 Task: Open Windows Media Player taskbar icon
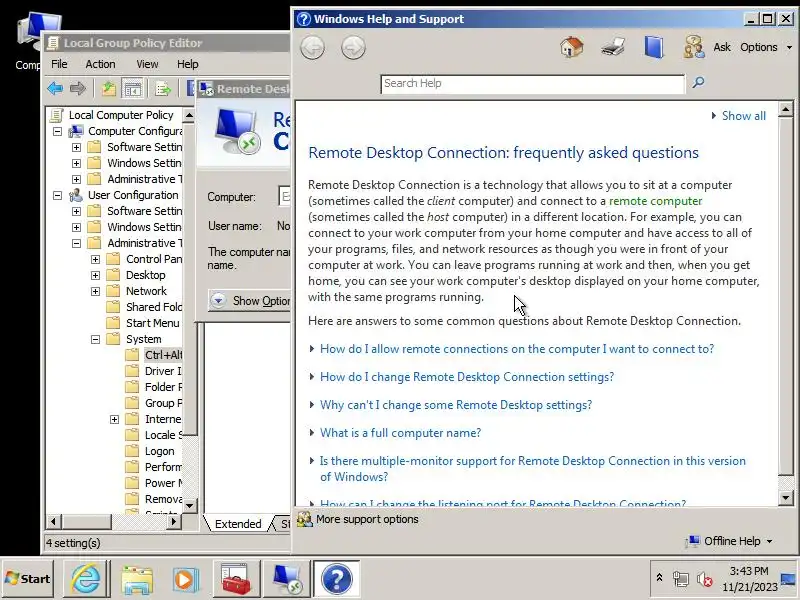pos(185,579)
